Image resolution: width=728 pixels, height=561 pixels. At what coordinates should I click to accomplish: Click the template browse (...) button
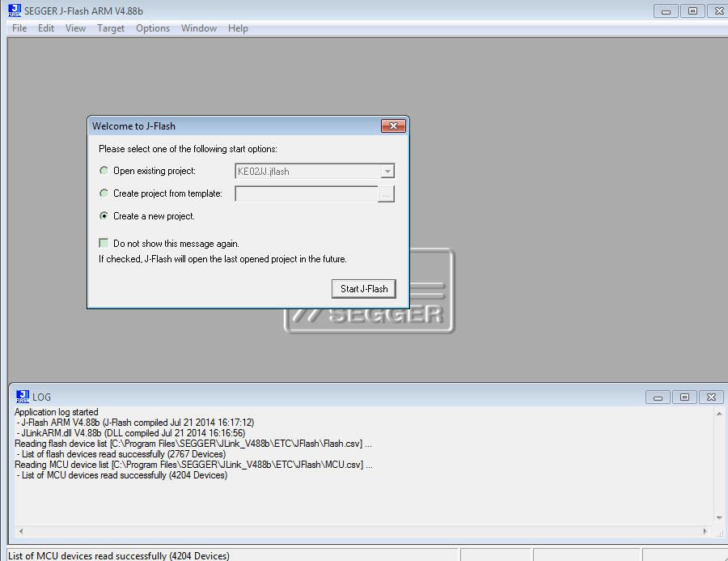click(x=387, y=193)
